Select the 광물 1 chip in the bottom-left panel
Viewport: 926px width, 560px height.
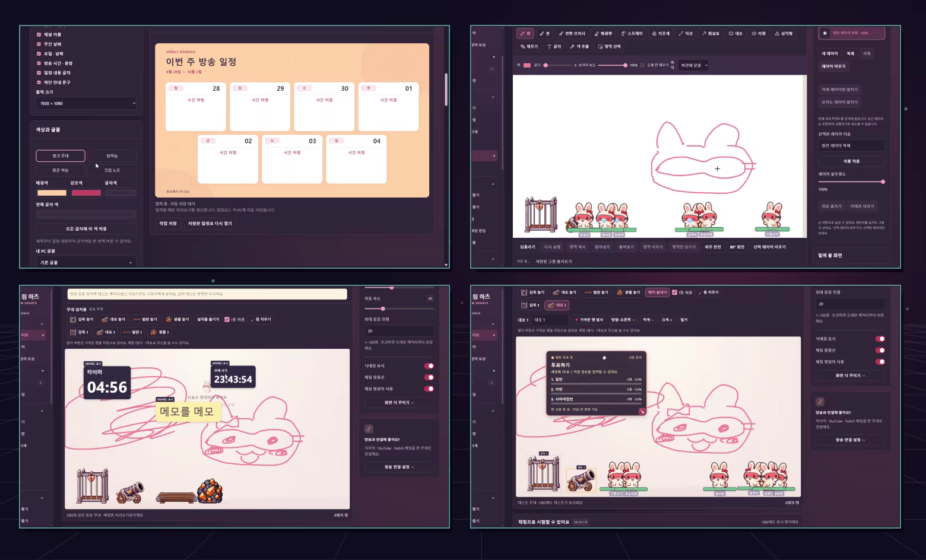click(160, 332)
